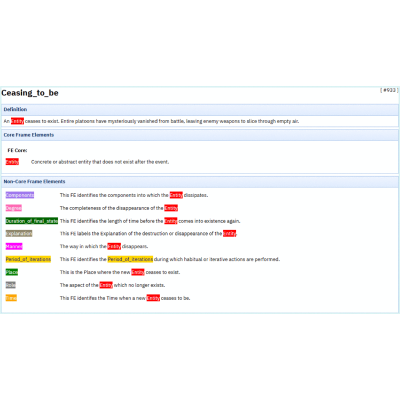This screenshot has height=400, width=400.
Task: Click the red Entity tag in the Definition sentence
Action: point(17,121)
